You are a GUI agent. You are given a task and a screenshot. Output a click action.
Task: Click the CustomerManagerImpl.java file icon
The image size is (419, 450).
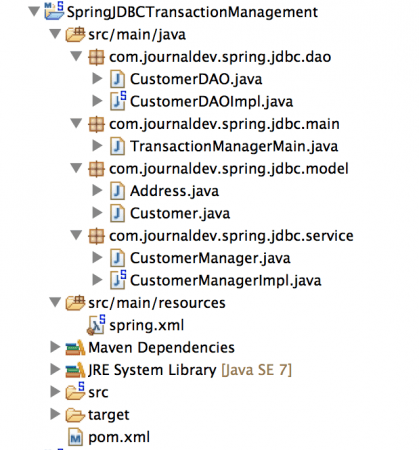(x=118, y=280)
